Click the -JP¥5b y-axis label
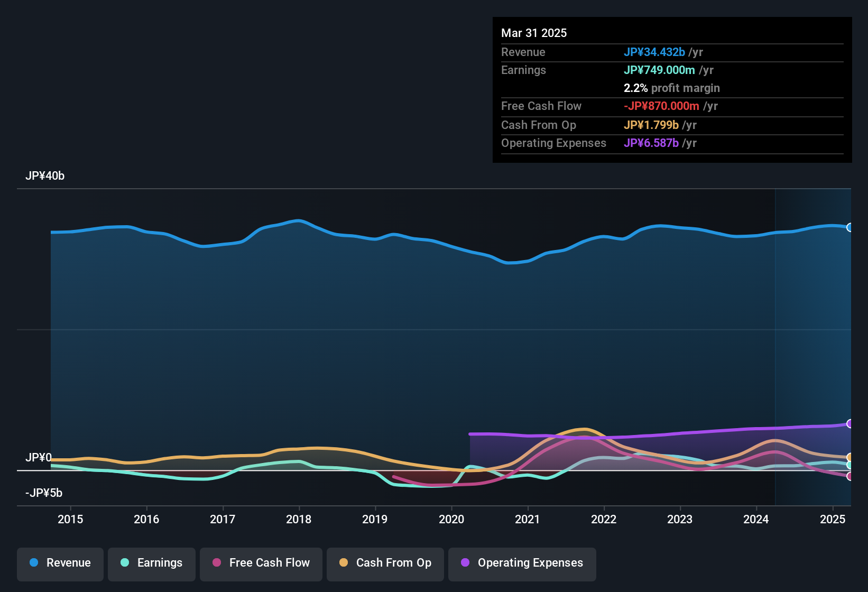This screenshot has height=592, width=868. click(x=44, y=493)
